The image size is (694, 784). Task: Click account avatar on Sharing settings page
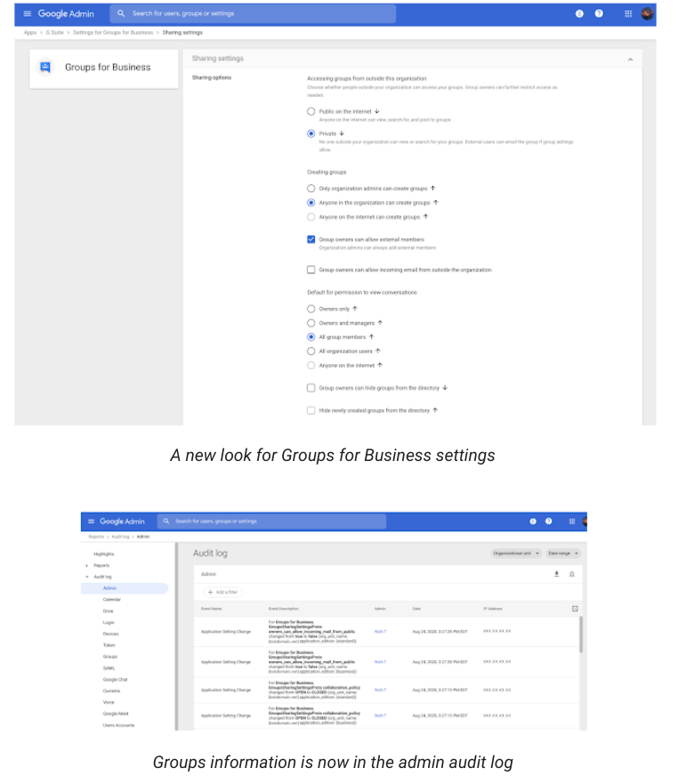(647, 13)
